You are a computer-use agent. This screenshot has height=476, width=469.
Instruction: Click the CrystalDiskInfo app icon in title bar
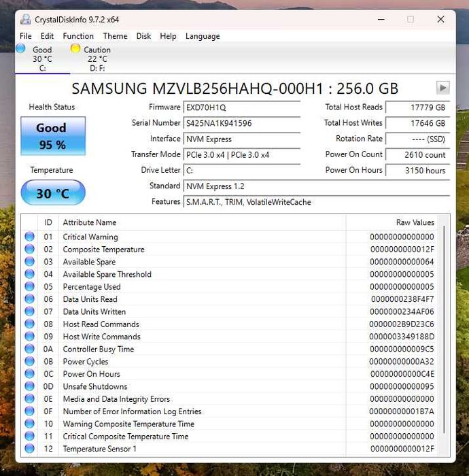click(x=25, y=20)
